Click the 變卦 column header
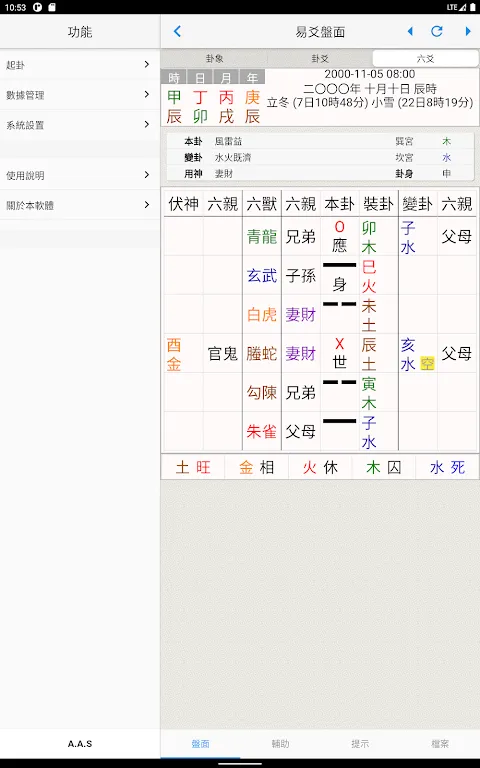The height and width of the screenshot is (768, 480). tap(417, 204)
